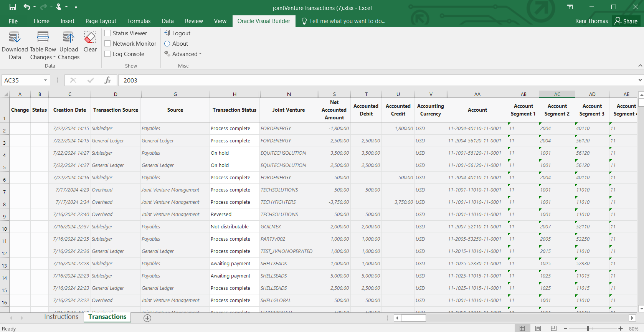Click the zoom out minus icon
644x332 pixels.
566,329
